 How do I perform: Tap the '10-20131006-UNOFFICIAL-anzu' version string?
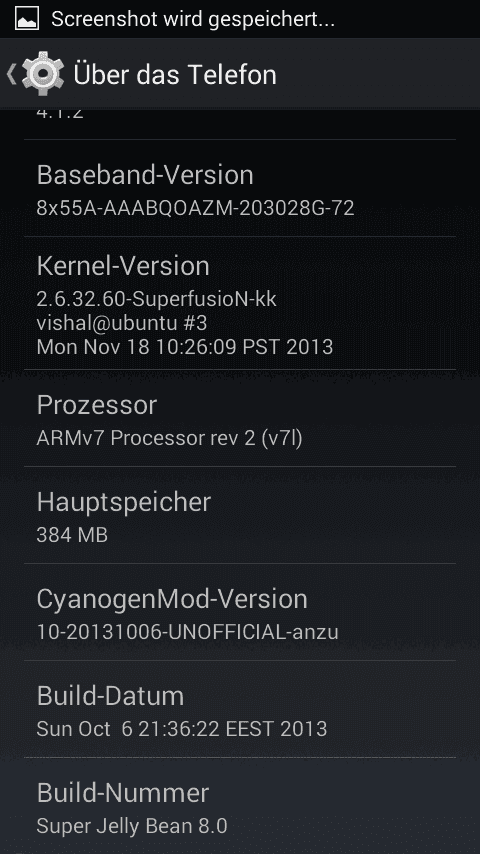tap(187, 632)
